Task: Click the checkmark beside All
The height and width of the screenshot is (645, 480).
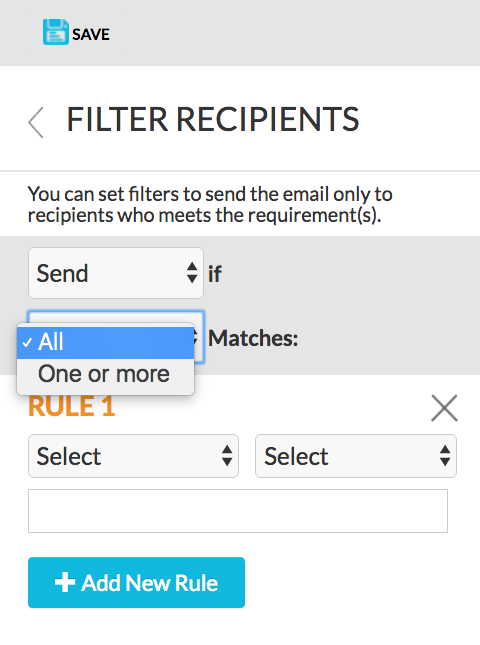Action: tap(27, 342)
